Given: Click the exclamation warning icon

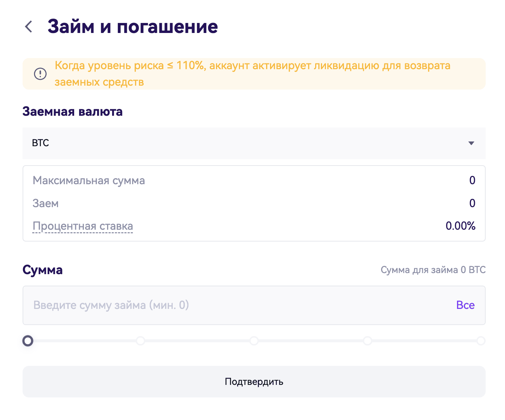Looking at the screenshot, I should [40, 74].
